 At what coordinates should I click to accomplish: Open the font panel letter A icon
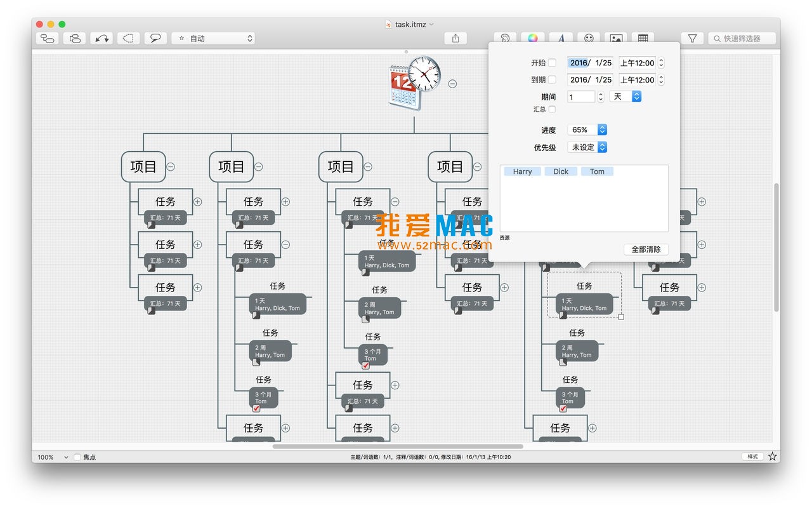pyautogui.click(x=561, y=38)
